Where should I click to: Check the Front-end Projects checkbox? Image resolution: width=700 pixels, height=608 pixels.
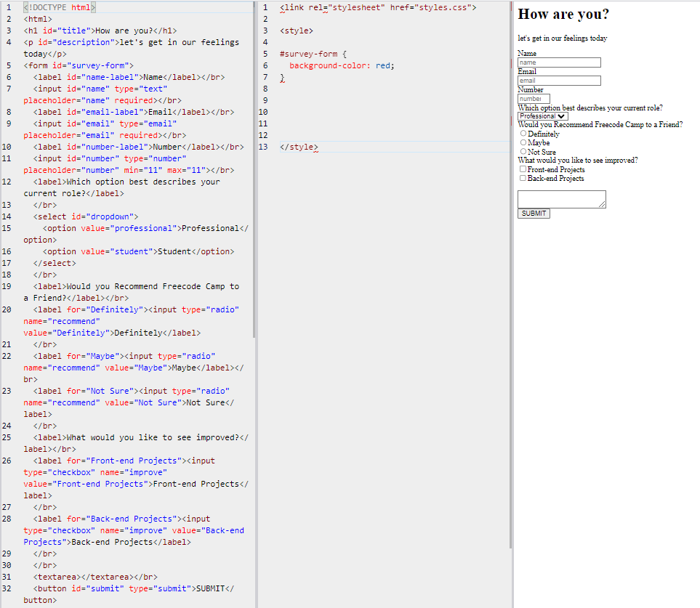click(523, 169)
